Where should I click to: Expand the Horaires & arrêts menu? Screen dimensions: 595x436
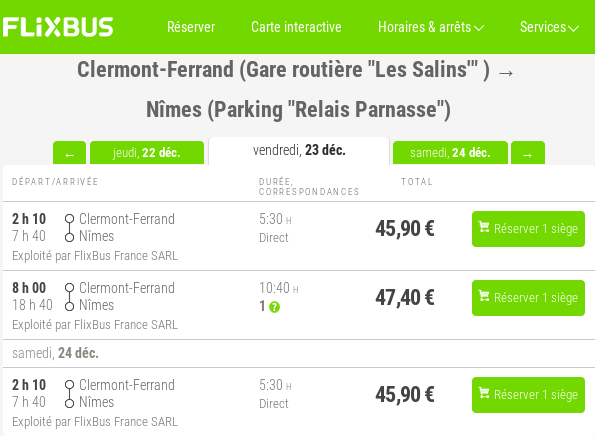(x=431, y=27)
